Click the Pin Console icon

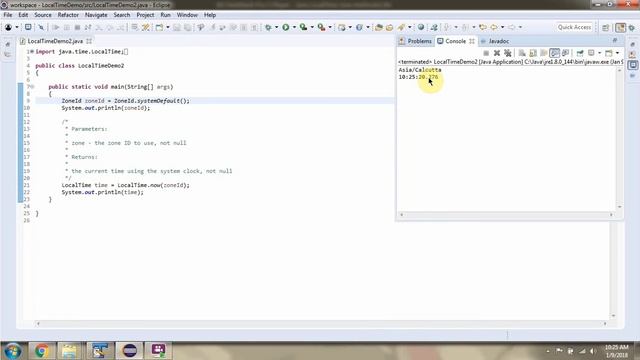(580, 53)
